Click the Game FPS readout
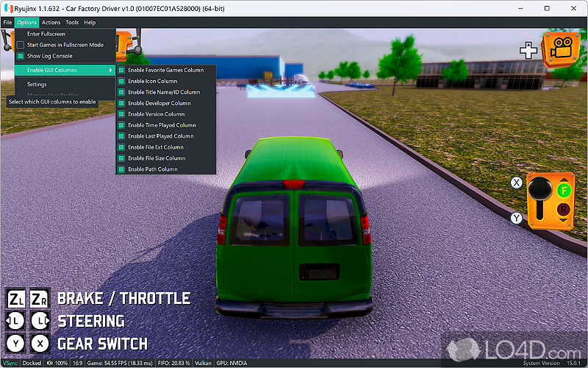 [120, 363]
